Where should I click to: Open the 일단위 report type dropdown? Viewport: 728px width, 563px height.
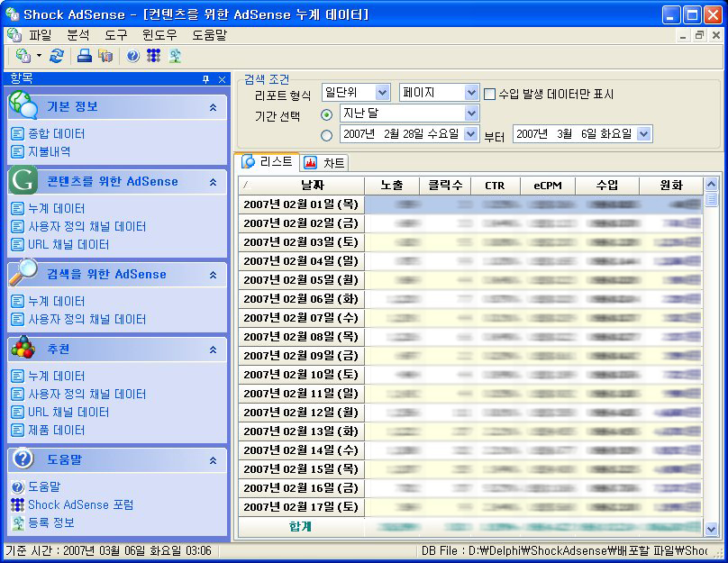tap(382, 93)
